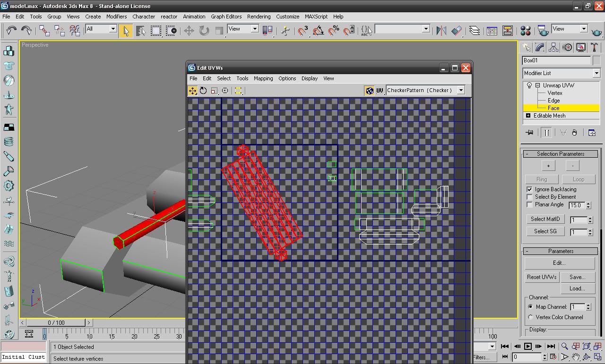Toggle the Unwrap UVW lightbulb on/off

[529, 85]
